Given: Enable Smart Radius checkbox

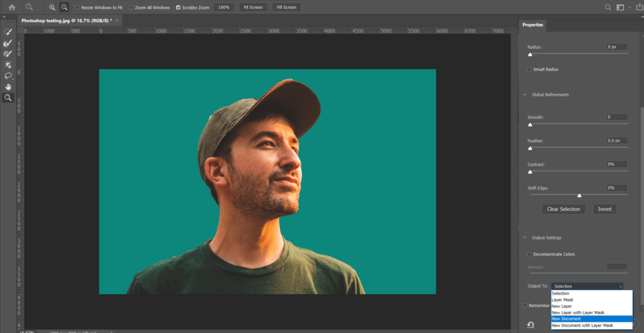Looking at the screenshot, I should [530, 69].
